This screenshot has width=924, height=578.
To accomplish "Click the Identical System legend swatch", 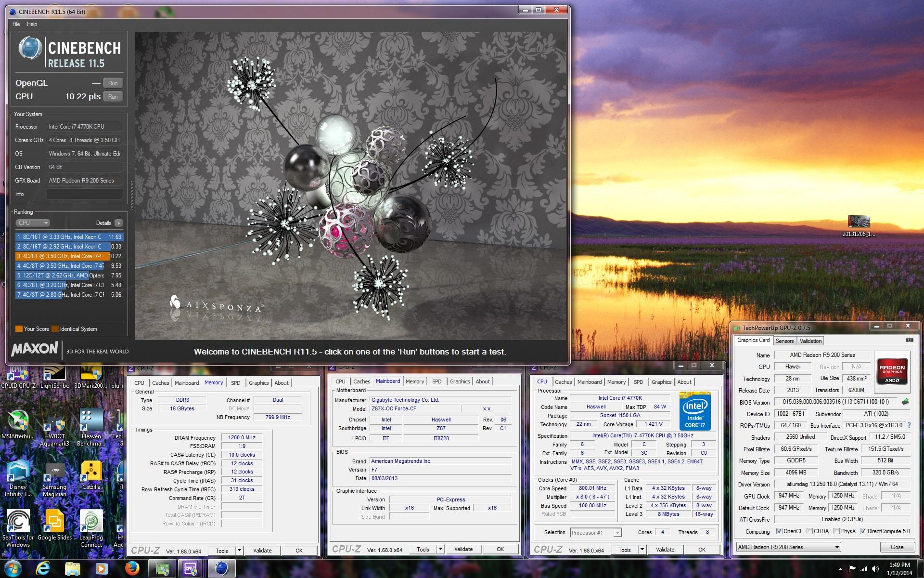I will [x=55, y=329].
